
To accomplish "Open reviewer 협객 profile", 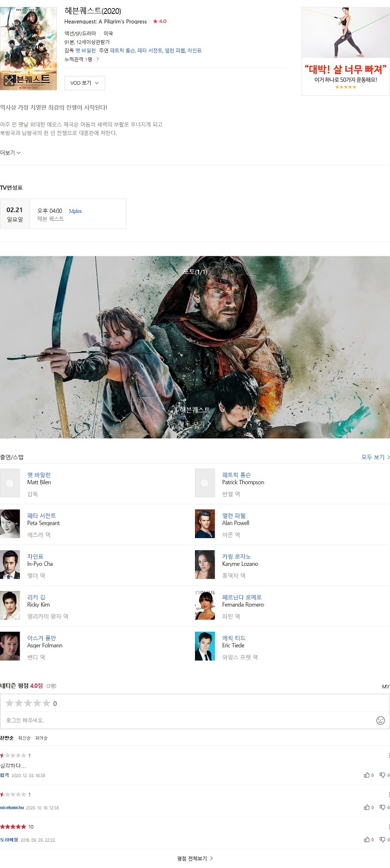I will pyautogui.click(x=4, y=775).
